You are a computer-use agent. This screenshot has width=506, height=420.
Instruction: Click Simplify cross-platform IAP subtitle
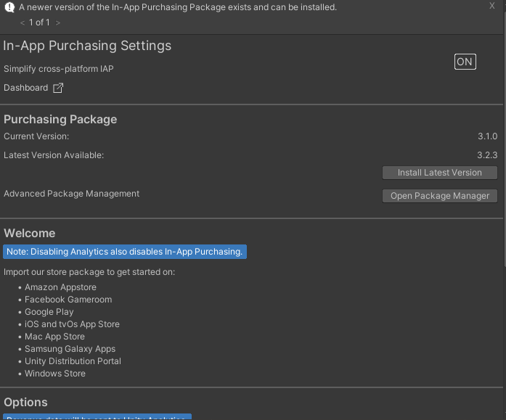click(x=58, y=69)
